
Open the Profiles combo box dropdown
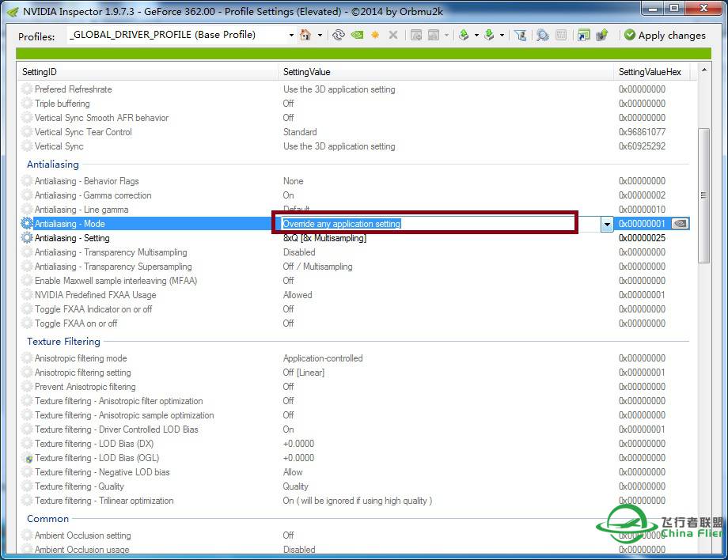click(x=290, y=35)
